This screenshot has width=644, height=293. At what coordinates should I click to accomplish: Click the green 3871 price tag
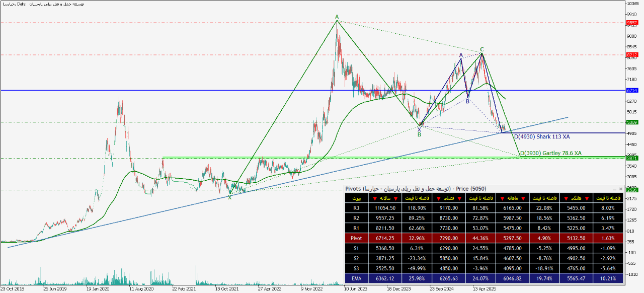[632, 158]
